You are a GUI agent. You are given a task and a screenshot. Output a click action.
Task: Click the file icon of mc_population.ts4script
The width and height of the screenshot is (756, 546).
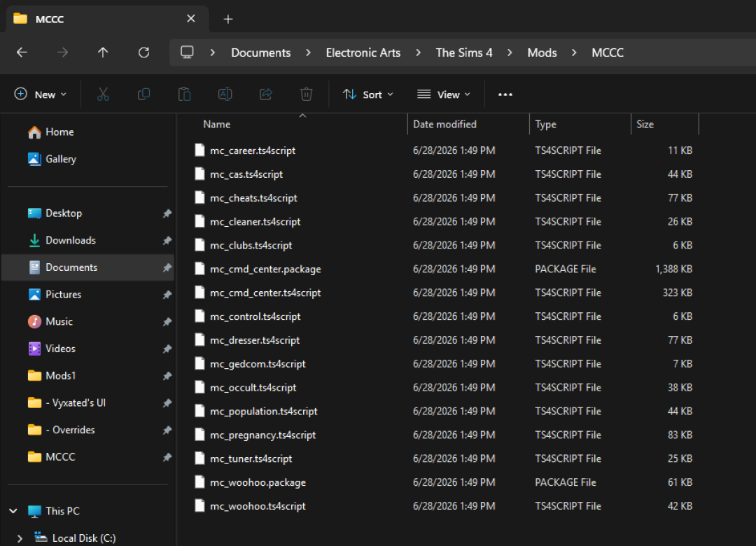click(199, 411)
